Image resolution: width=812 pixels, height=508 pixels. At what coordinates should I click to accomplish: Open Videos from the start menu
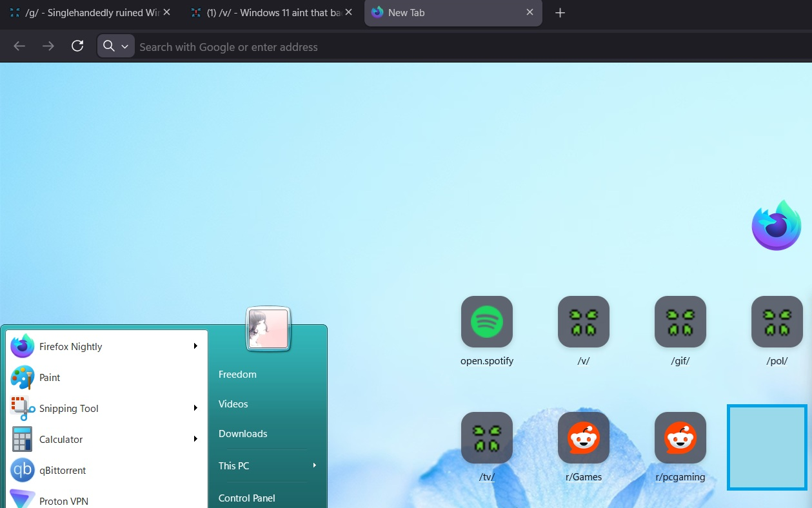(x=233, y=404)
